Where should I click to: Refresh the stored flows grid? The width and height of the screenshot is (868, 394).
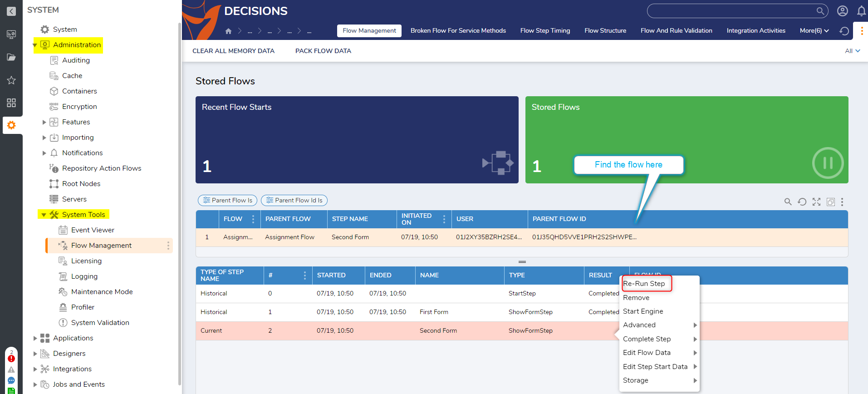pyautogui.click(x=802, y=202)
